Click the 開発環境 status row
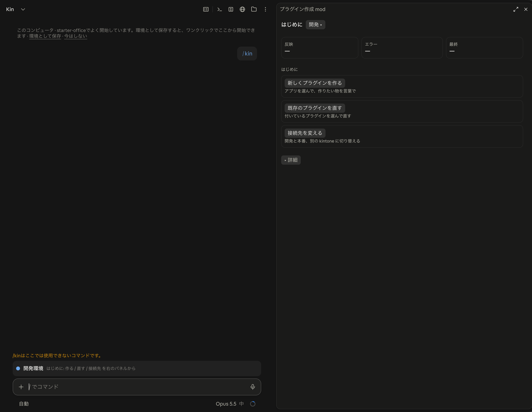 tap(137, 368)
